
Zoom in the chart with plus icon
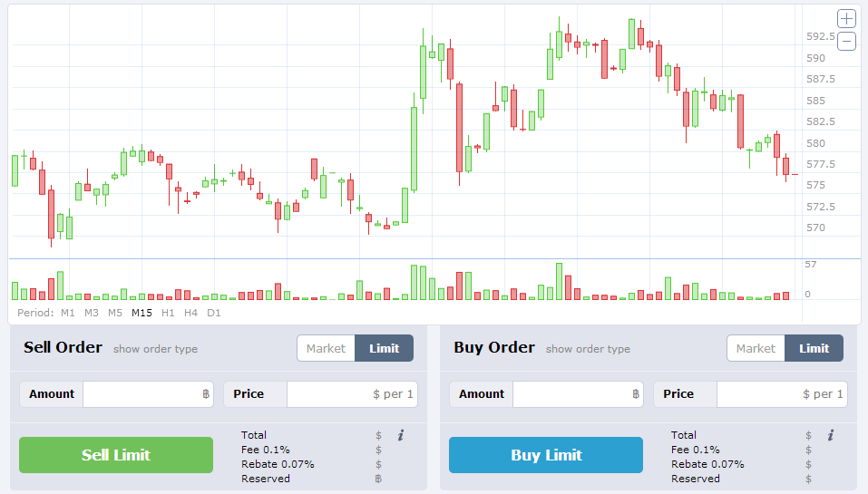tap(846, 19)
